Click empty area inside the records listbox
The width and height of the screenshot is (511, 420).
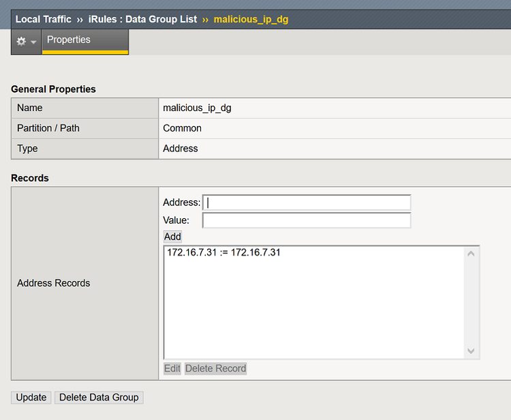313,314
